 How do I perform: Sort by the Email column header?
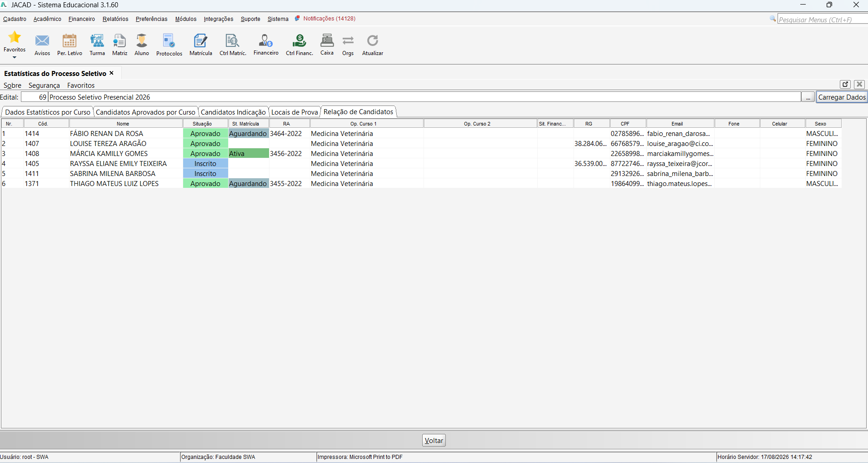(x=680, y=124)
